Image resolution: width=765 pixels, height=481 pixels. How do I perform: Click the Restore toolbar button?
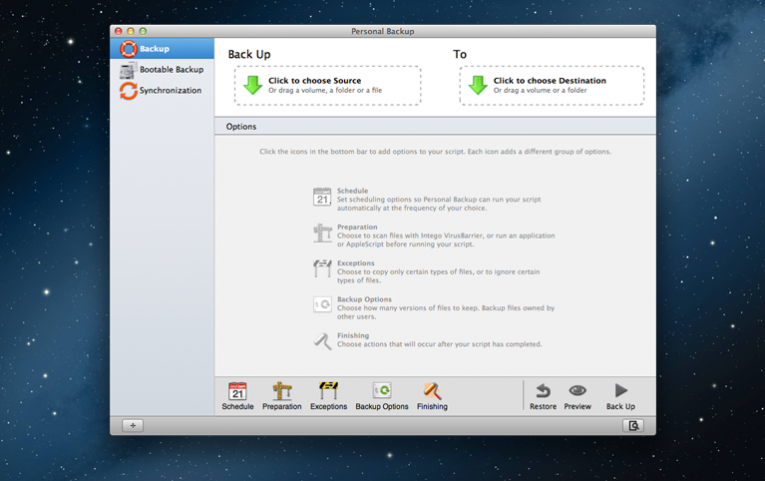pyautogui.click(x=543, y=396)
